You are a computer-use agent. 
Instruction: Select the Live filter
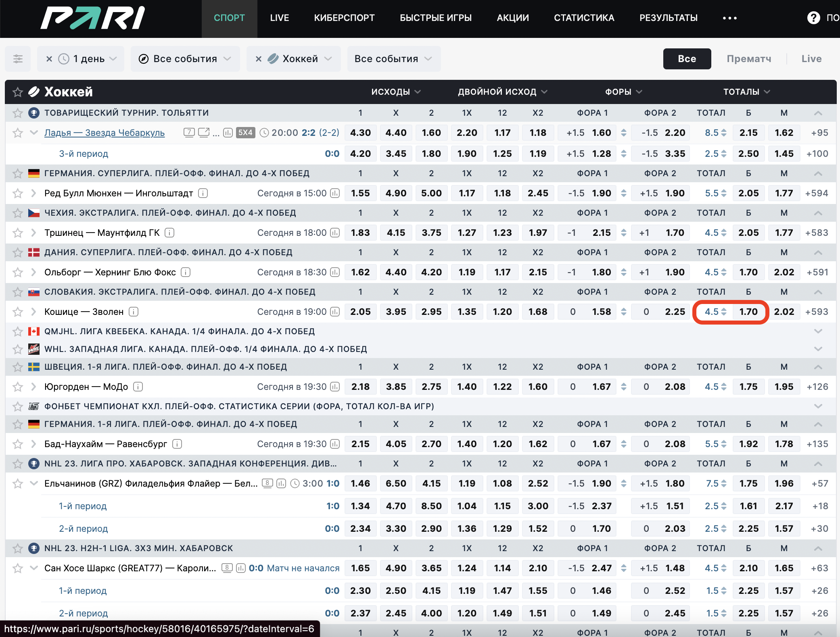(x=811, y=59)
